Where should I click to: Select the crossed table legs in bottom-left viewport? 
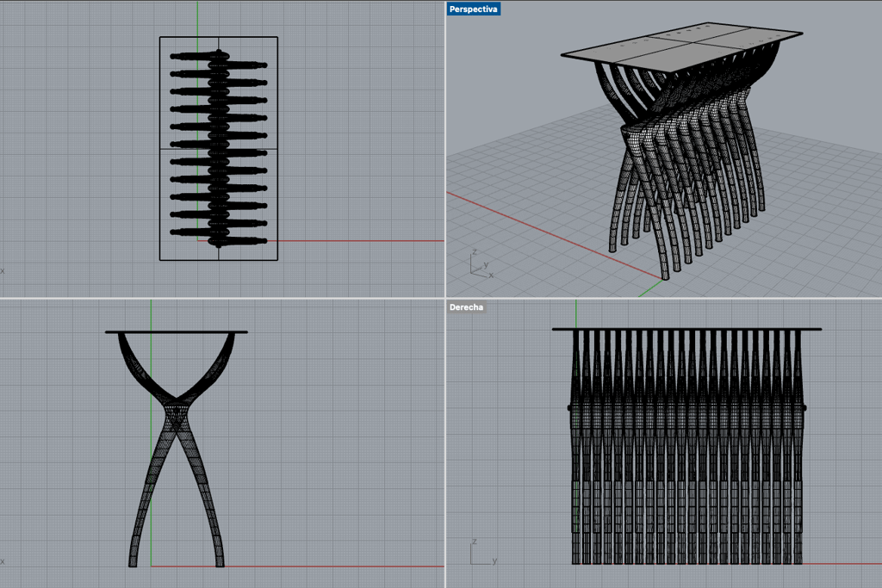click(x=177, y=449)
